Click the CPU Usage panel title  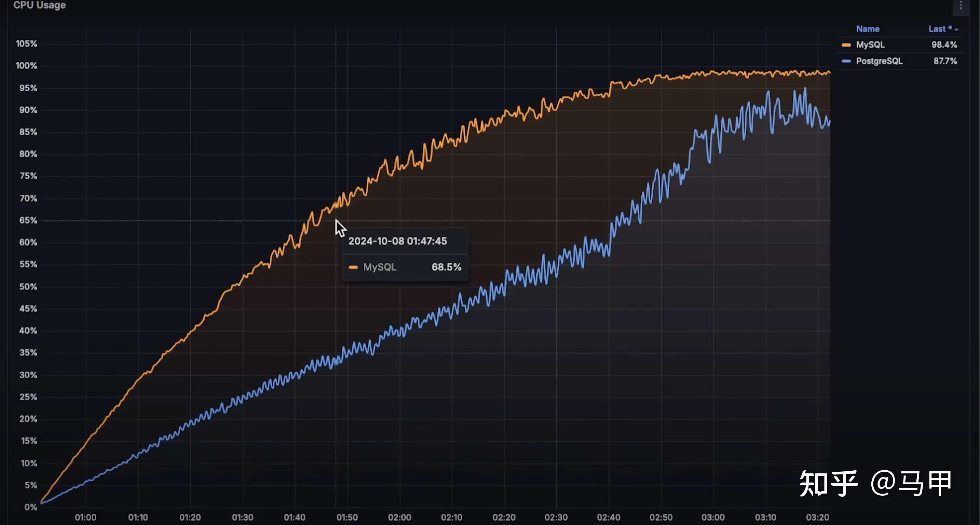39,5
